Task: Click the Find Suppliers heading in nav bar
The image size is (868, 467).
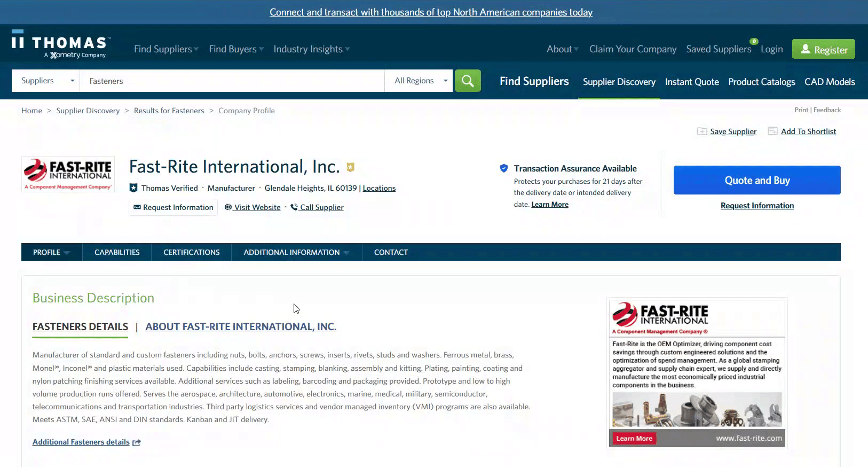Action: (534, 81)
